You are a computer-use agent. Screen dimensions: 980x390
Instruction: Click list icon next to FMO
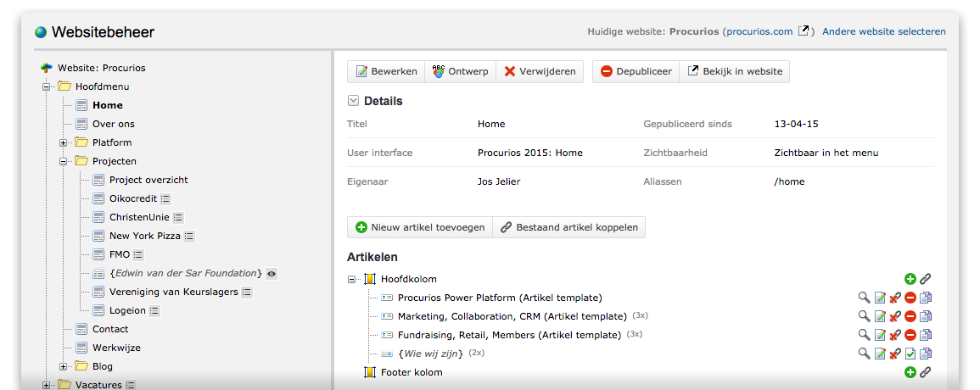point(138,255)
